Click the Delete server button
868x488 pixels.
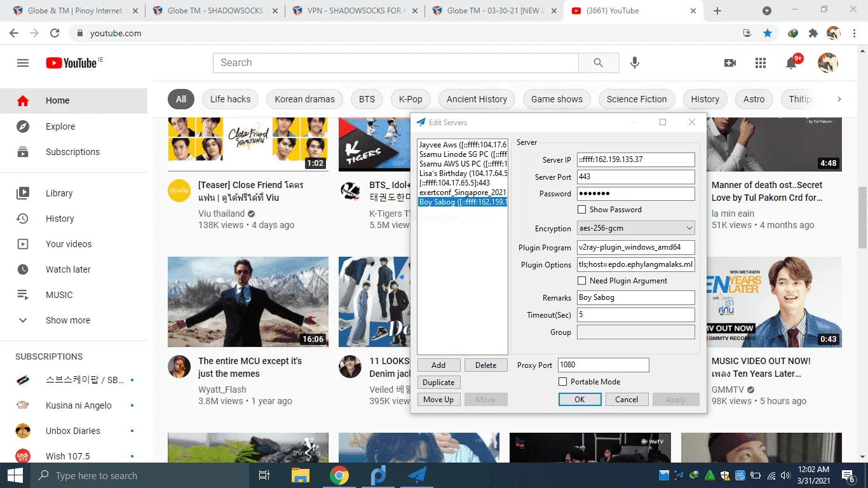tap(486, 365)
